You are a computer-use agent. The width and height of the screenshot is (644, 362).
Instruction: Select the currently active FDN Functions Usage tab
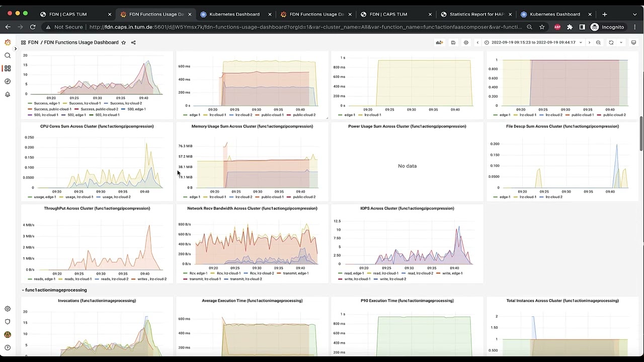tap(156, 14)
